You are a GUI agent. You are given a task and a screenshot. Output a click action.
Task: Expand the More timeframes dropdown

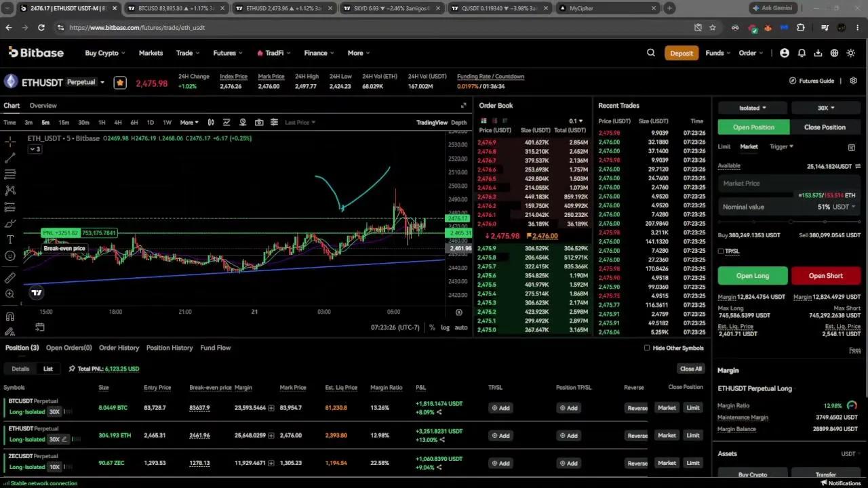189,123
